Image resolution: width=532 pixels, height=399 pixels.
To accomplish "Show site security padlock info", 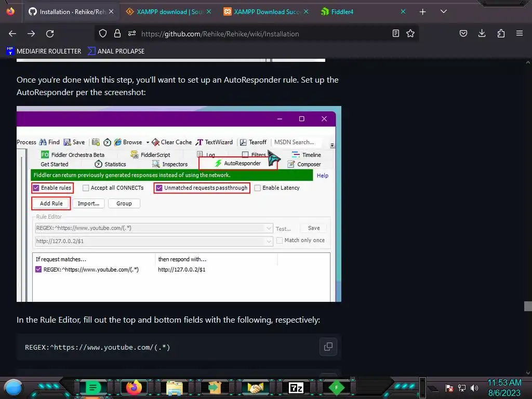I will click(x=117, y=33).
